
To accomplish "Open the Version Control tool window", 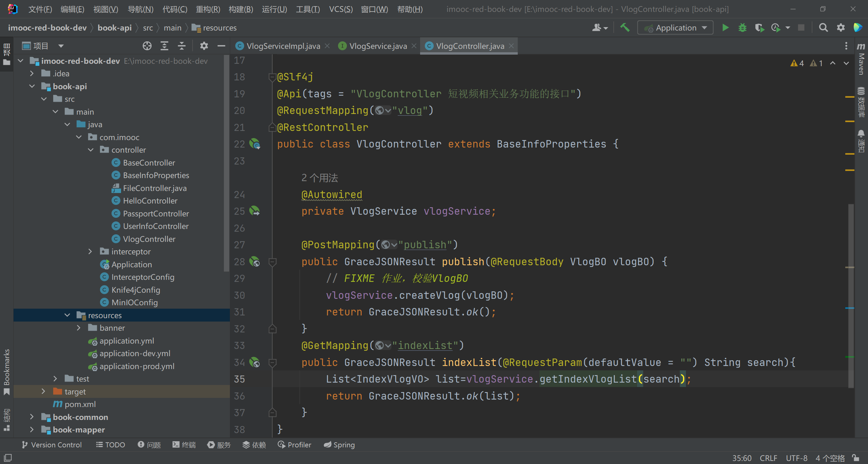I will 52,445.
